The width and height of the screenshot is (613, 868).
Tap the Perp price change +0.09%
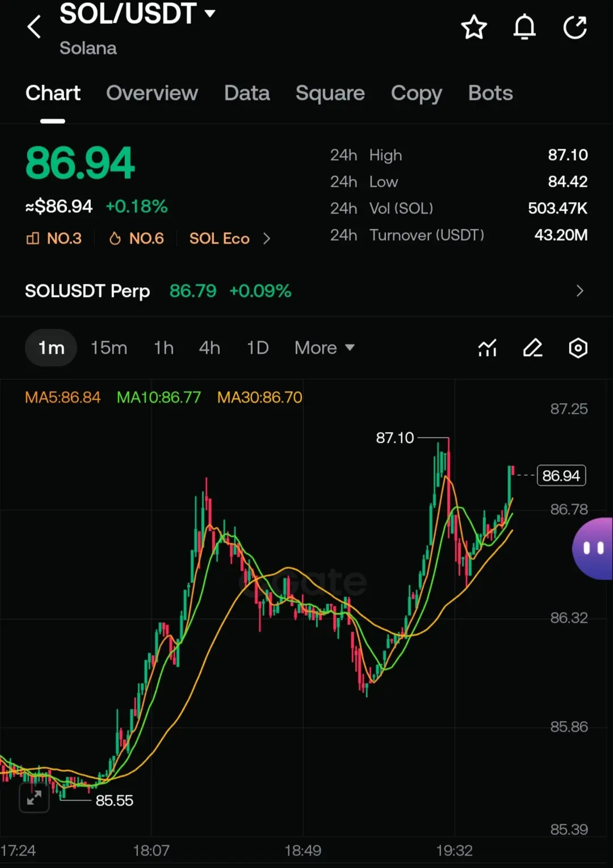(261, 291)
